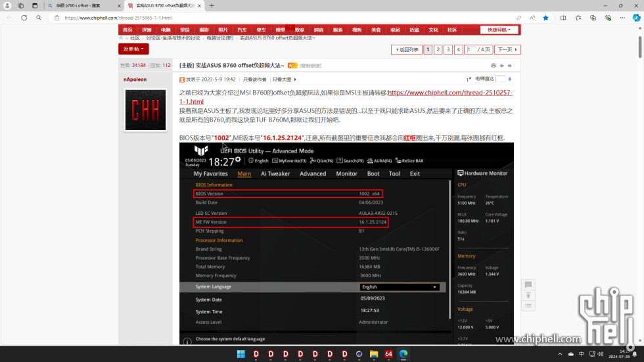Image resolution: width=644 pixels, height=362 pixels.
Task: Click the Microsoft Edge taskbar icon
Action: [x=403, y=354]
